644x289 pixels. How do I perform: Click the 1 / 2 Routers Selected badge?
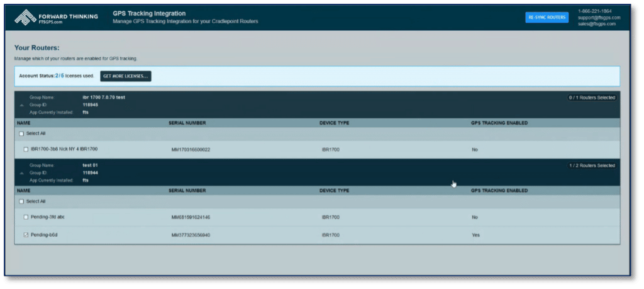(592, 165)
